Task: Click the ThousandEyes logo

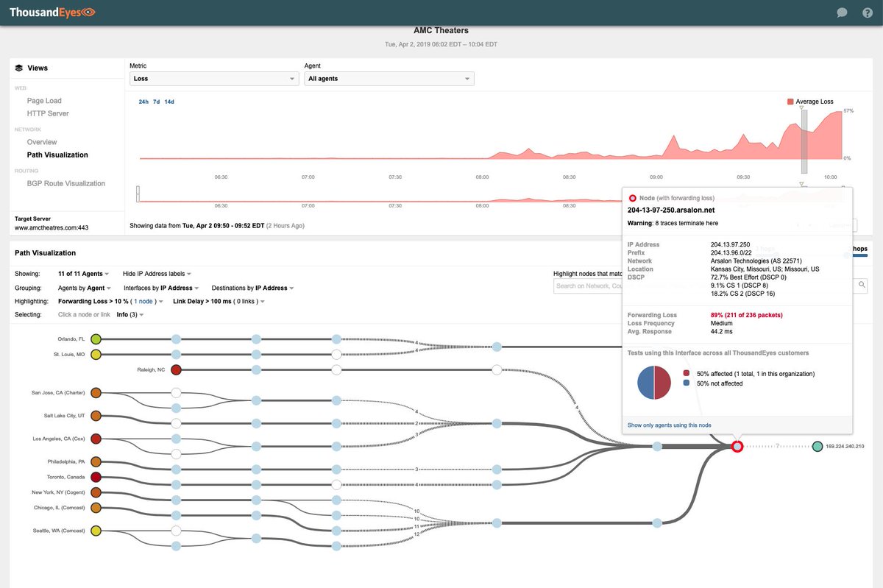Action: tap(52, 12)
